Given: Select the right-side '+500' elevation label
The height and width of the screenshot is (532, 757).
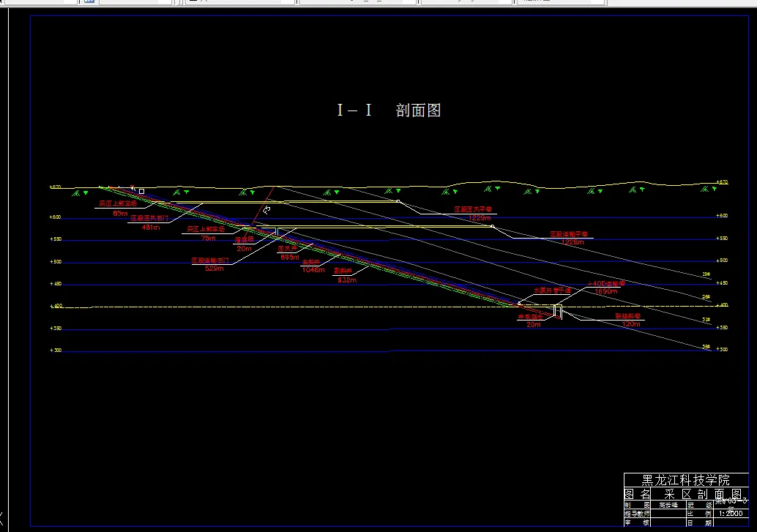Looking at the screenshot, I should pyautogui.click(x=723, y=261).
